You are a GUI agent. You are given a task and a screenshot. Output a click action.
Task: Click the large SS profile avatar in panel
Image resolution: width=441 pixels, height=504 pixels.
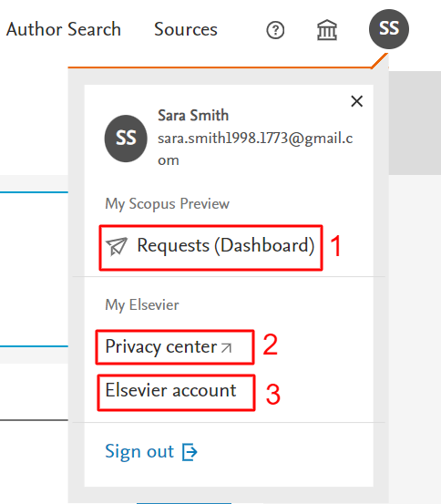(x=126, y=139)
